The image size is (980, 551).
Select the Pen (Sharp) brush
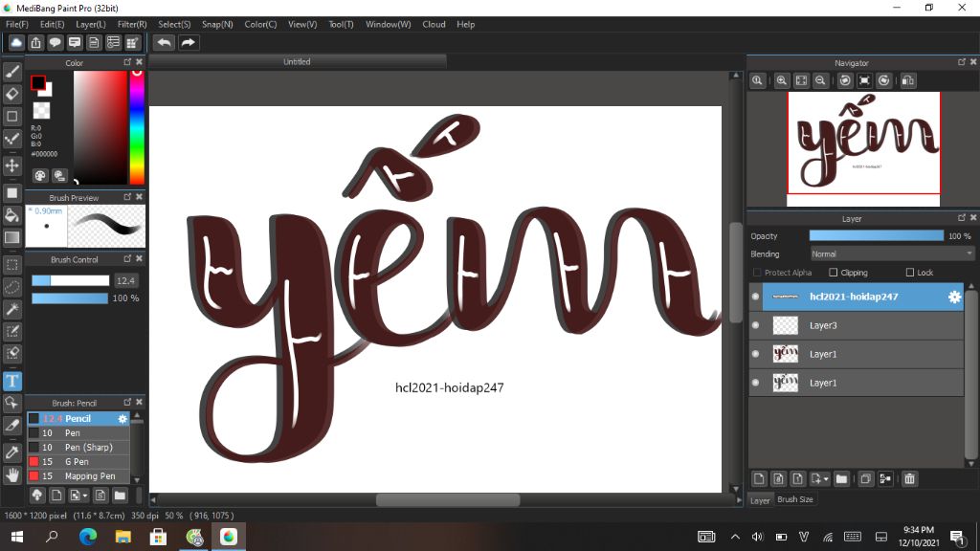tap(78, 448)
